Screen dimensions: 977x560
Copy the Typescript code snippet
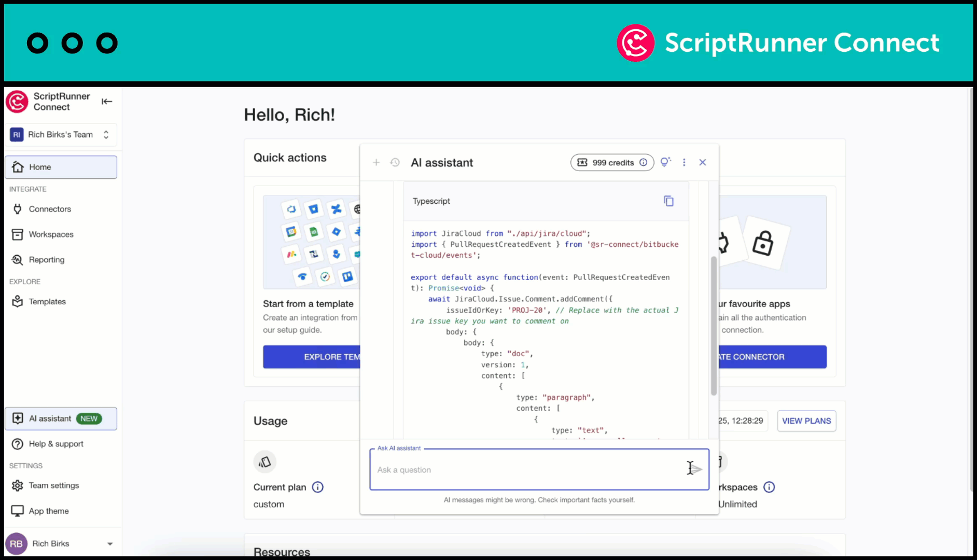click(x=669, y=201)
